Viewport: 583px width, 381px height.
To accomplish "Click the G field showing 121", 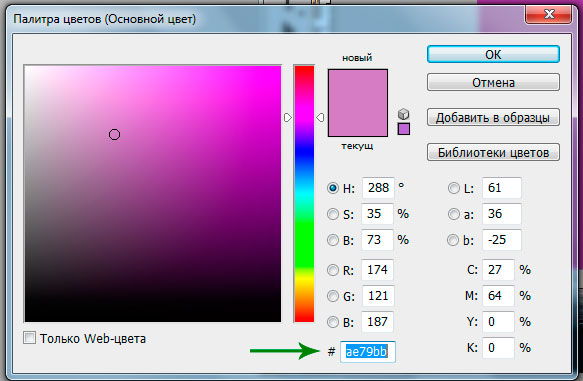I will [378, 296].
